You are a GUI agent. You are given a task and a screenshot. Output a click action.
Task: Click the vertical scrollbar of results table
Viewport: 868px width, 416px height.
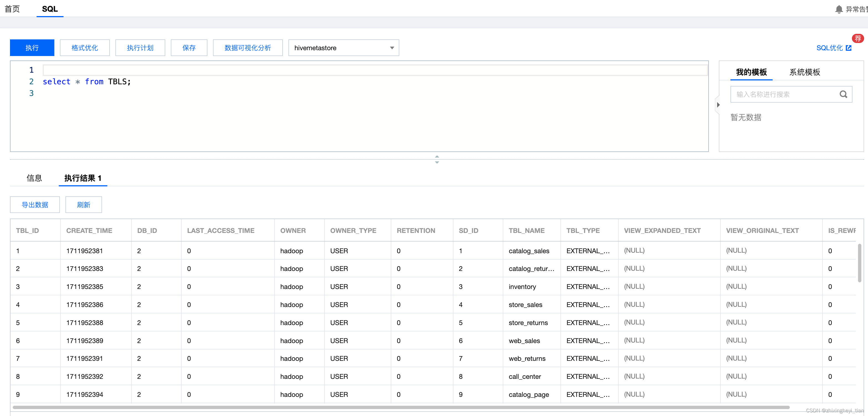pos(860,263)
